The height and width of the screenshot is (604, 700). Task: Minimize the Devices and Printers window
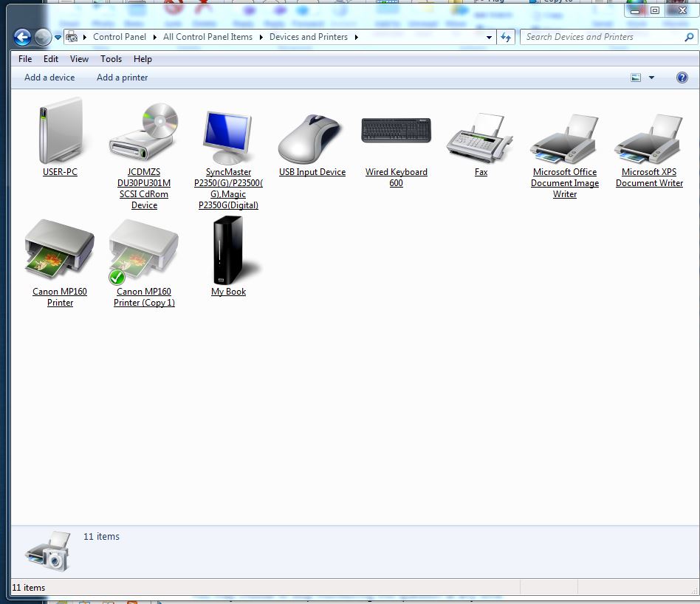point(635,10)
